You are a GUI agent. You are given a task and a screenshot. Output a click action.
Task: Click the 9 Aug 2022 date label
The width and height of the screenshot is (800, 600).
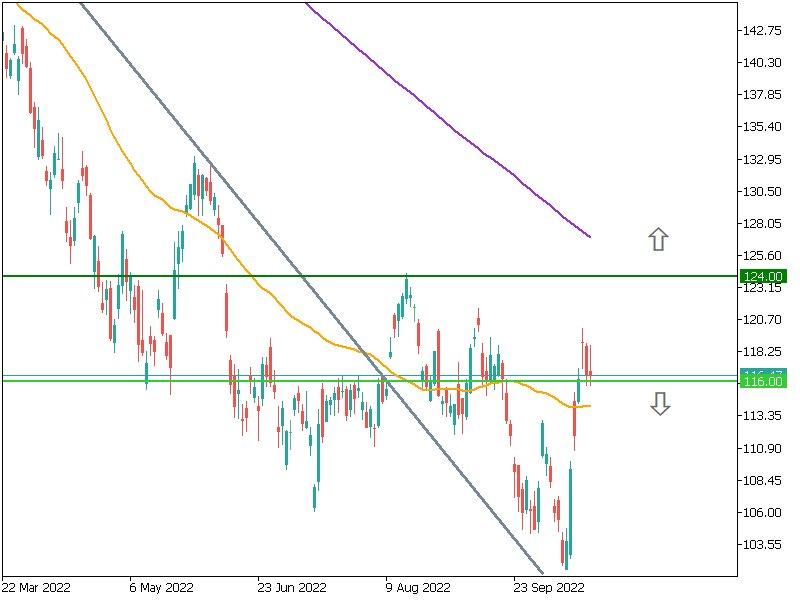pos(420,588)
